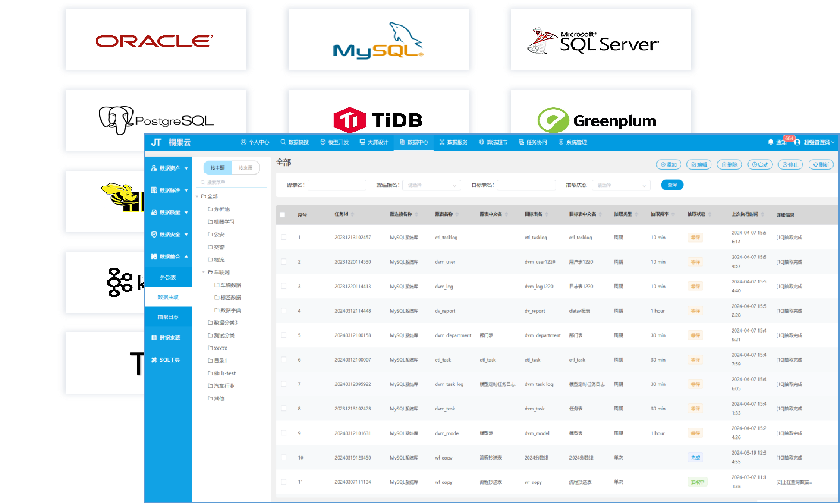Click the 刷新 button
The width and height of the screenshot is (840, 504).
click(821, 164)
